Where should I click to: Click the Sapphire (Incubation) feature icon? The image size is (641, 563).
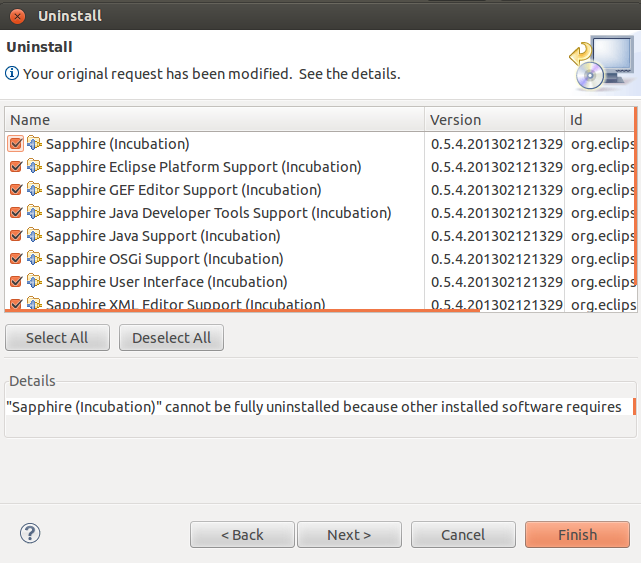click(x=34, y=144)
